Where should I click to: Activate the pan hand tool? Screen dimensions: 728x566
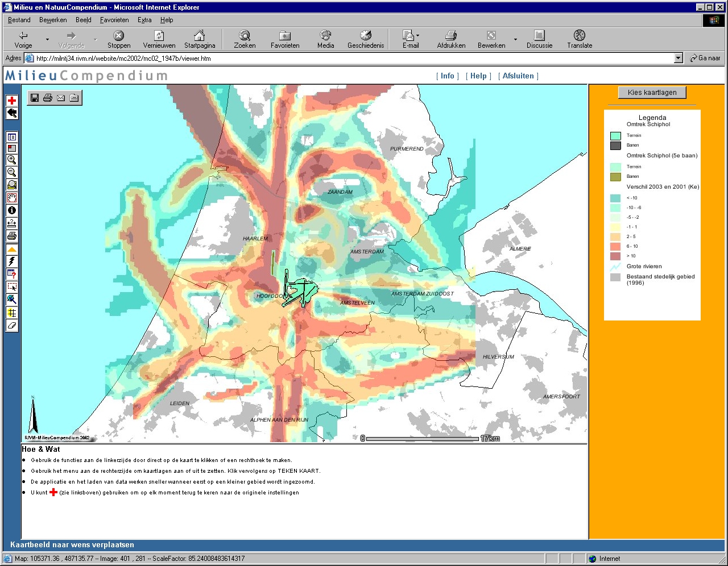(11, 198)
